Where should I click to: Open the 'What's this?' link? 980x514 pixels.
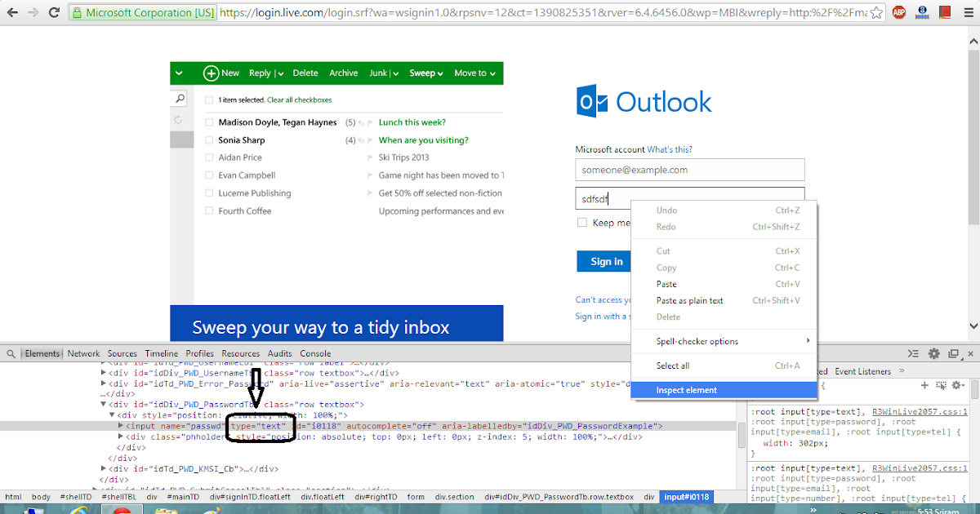(x=670, y=149)
